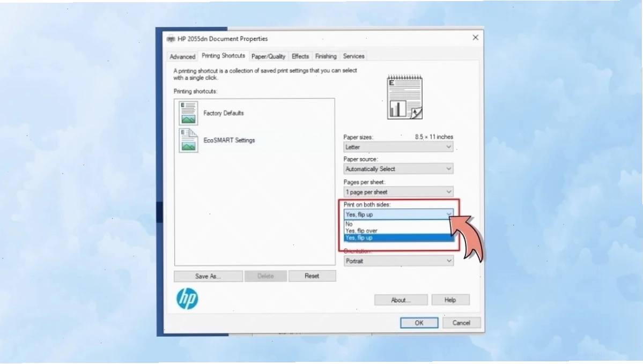This screenshot has height=364, width=643.
Task: Open the Orientation dropdown showing Portrait
Action: (398, 261)
